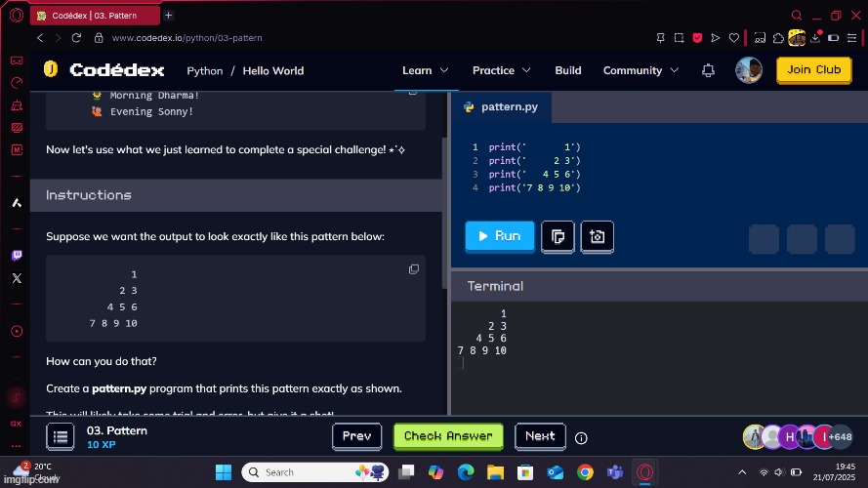Open the GX Corner sidebar icon
868x488 pixels.
(16, 424)
